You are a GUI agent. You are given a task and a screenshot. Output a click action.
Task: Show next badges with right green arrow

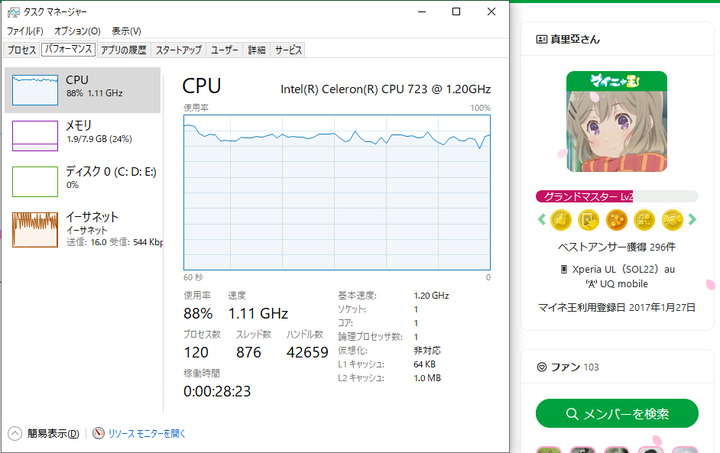tap(692, 219)
